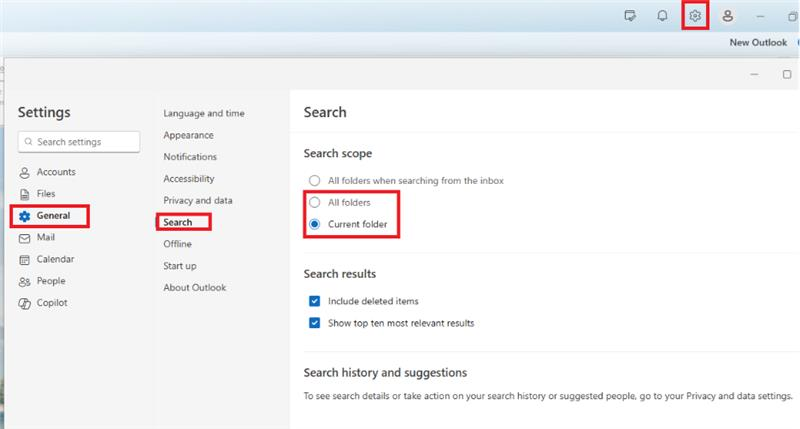Click into the Search settings input field
Screen dimensions: 800x429
point(79,142)
